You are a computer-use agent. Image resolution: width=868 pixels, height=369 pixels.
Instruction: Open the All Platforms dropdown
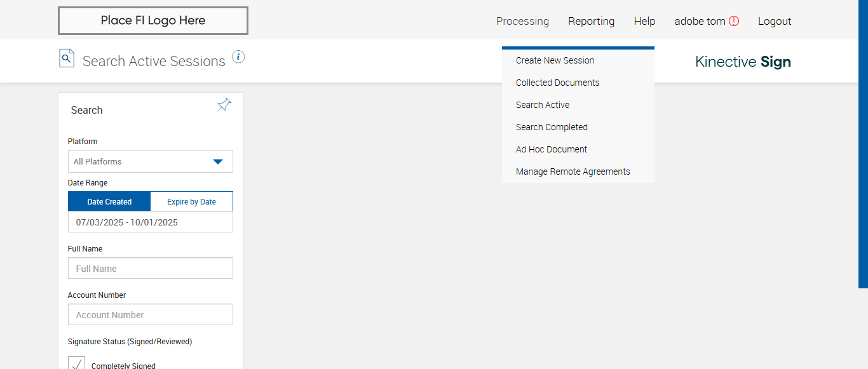151,161
